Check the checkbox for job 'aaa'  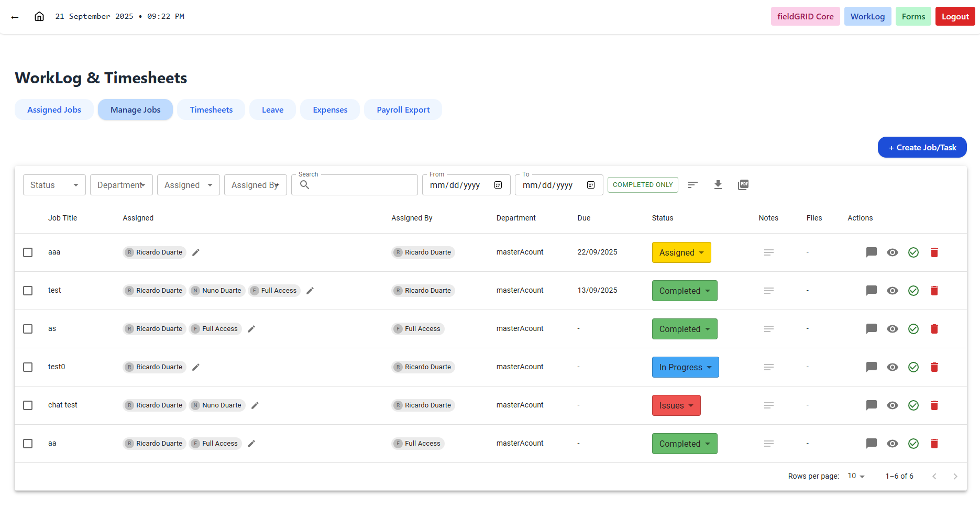coord(28,252)
